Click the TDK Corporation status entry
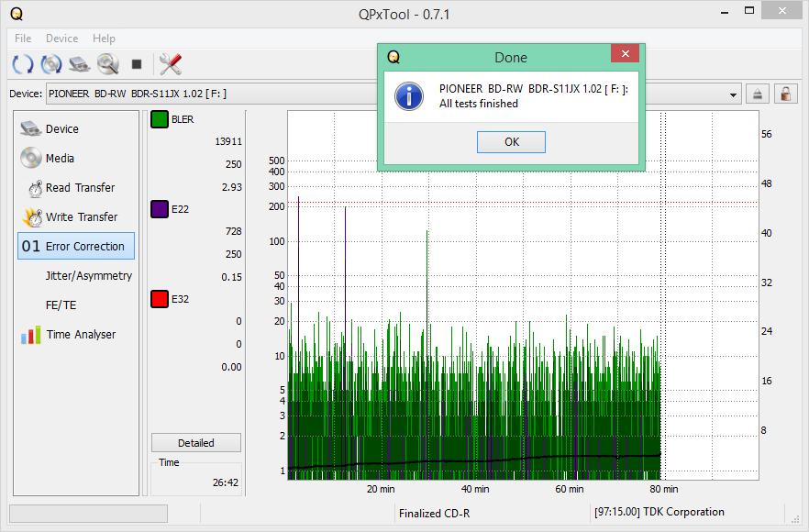Image resolution: width=809 pixels, height=532 pixels. [x=659, y=512]
